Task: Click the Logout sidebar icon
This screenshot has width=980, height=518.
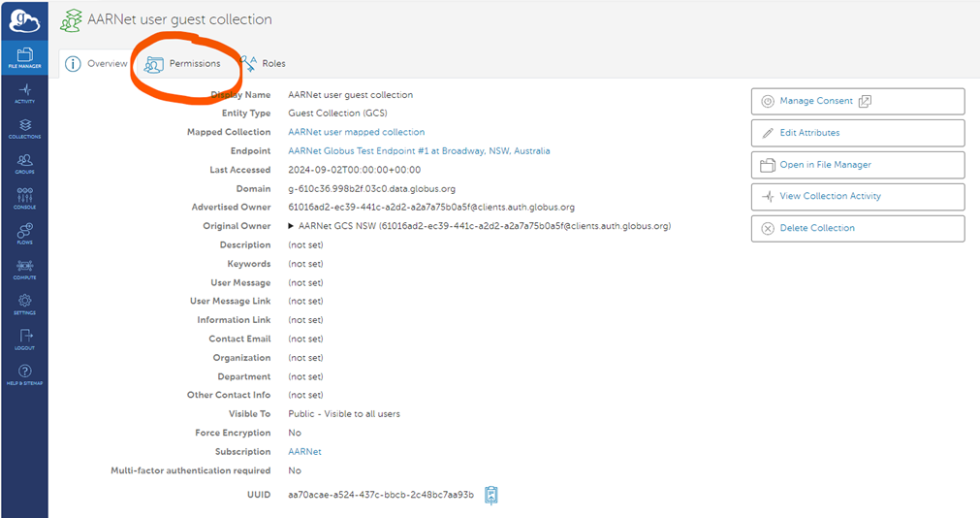Action: coord(25,340)
